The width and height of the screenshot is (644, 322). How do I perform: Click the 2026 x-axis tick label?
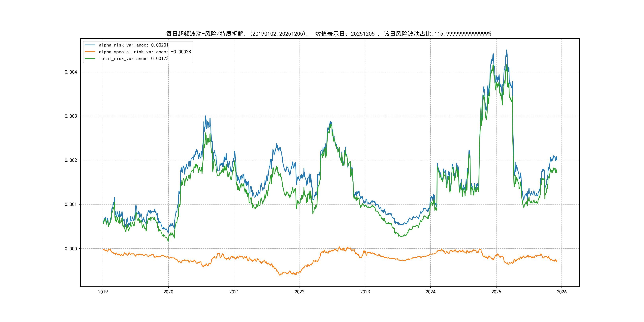click(562, 292)
